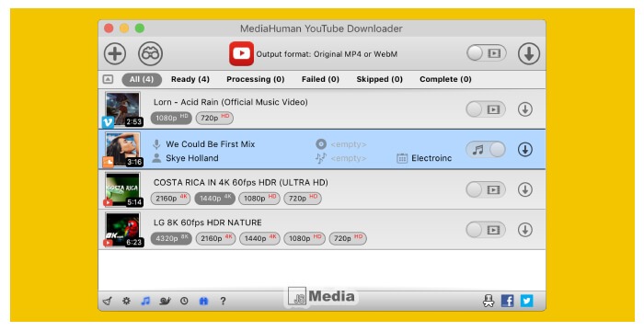Select 720p HD for COSTA RICA video

(x=303, y=199)
